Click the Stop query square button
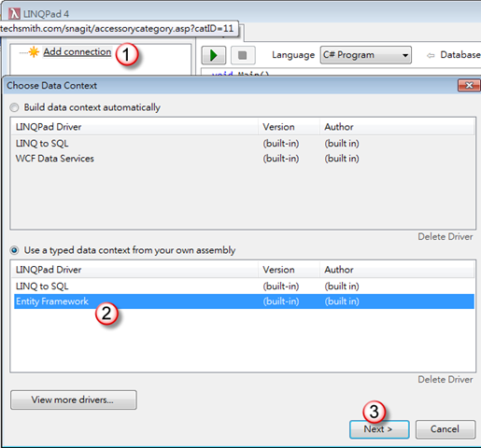 click(243, 55)
